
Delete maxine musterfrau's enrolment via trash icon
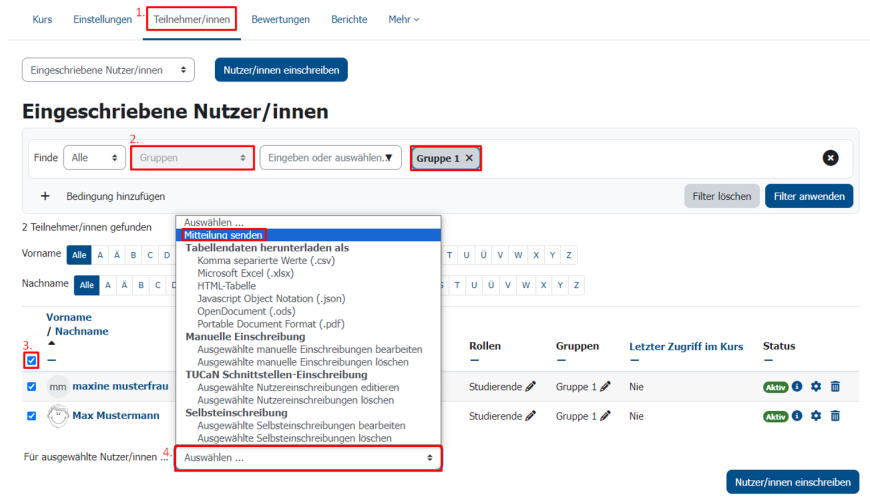835,386
